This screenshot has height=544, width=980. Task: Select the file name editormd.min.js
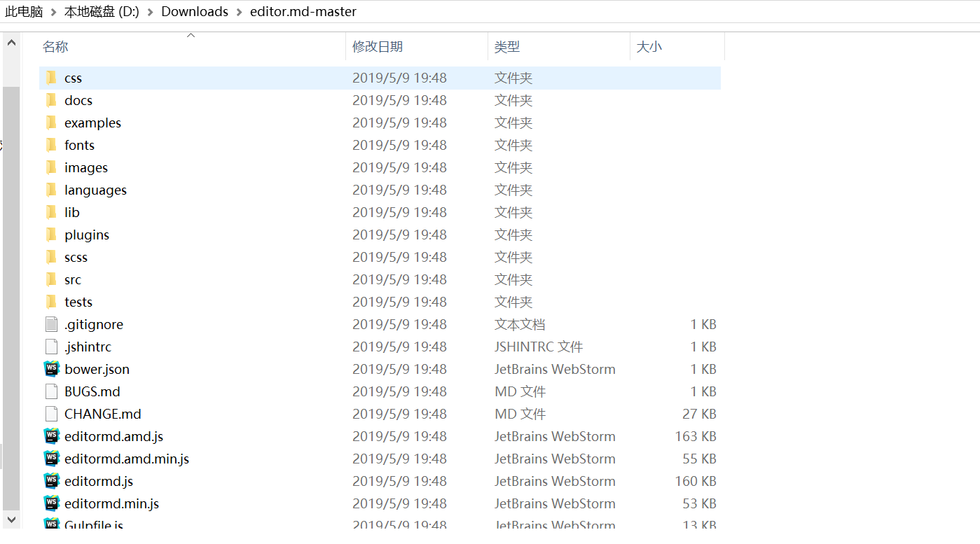[x=111, y=503]
